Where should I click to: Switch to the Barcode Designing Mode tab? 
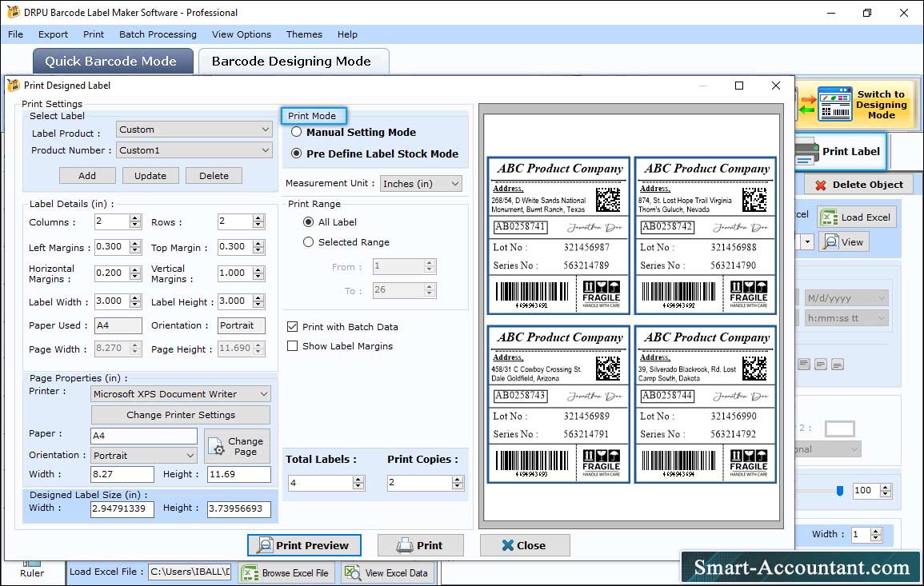point(294,62)
